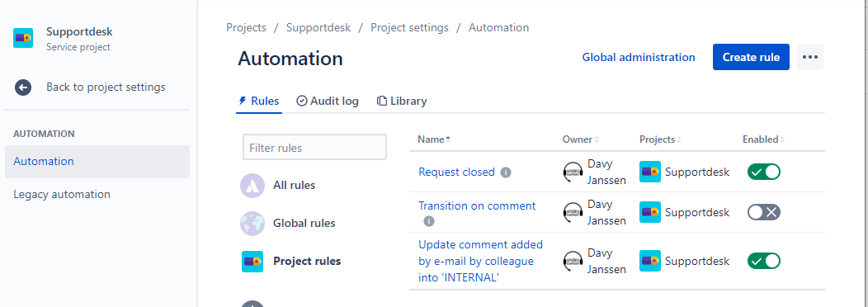Click Supportdesk project name in sidebar header
868x307 pixels.
point(79,31)
